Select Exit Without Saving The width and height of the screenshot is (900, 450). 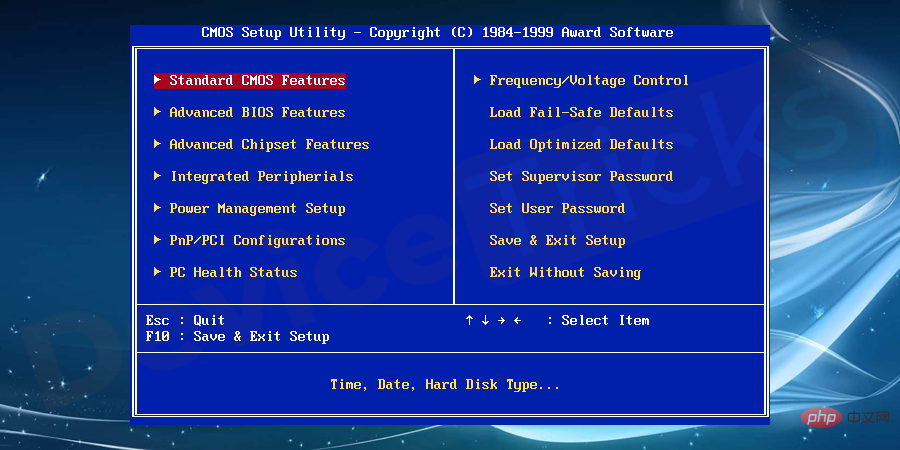tap(565, 273)
